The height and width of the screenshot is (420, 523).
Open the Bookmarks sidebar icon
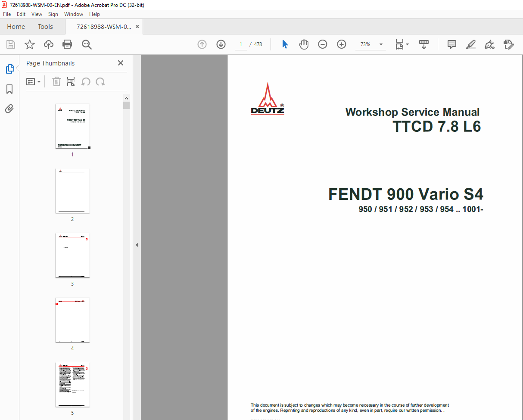(x=9, y=89)
